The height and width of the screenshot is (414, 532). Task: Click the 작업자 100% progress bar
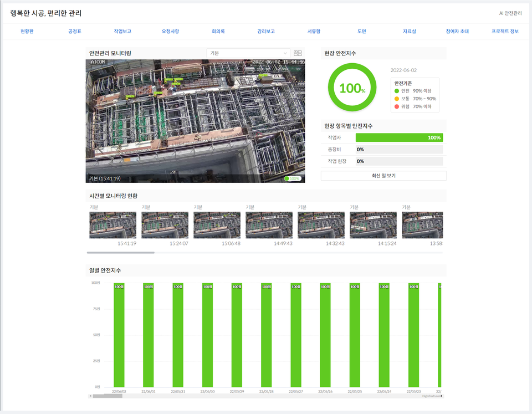pyautogui.click(x=400, y=137)
